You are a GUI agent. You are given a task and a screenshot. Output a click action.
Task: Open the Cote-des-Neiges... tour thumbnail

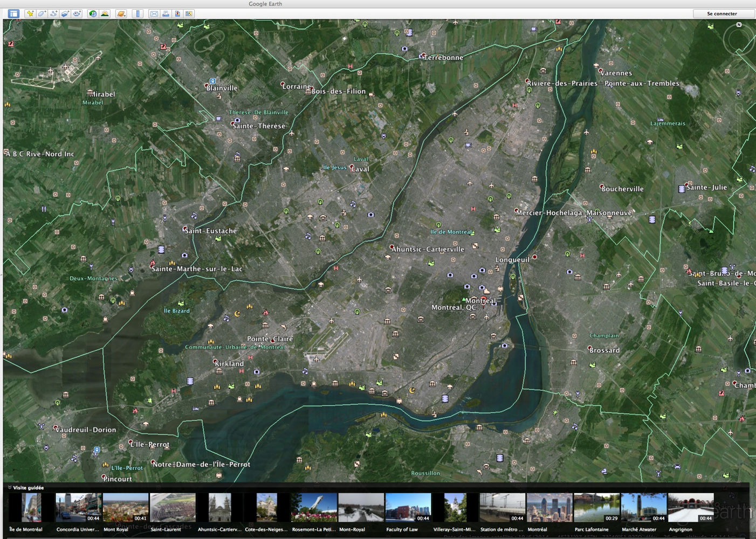click(x=267, y=508)
